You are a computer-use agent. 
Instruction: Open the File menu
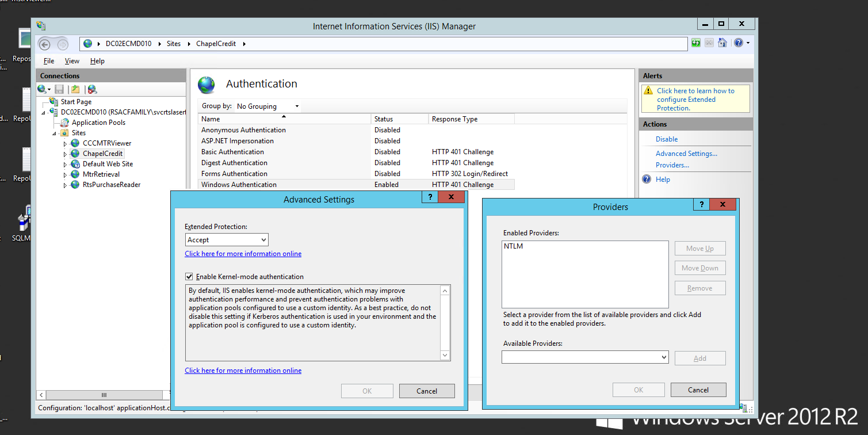click(x=49, y=61)
